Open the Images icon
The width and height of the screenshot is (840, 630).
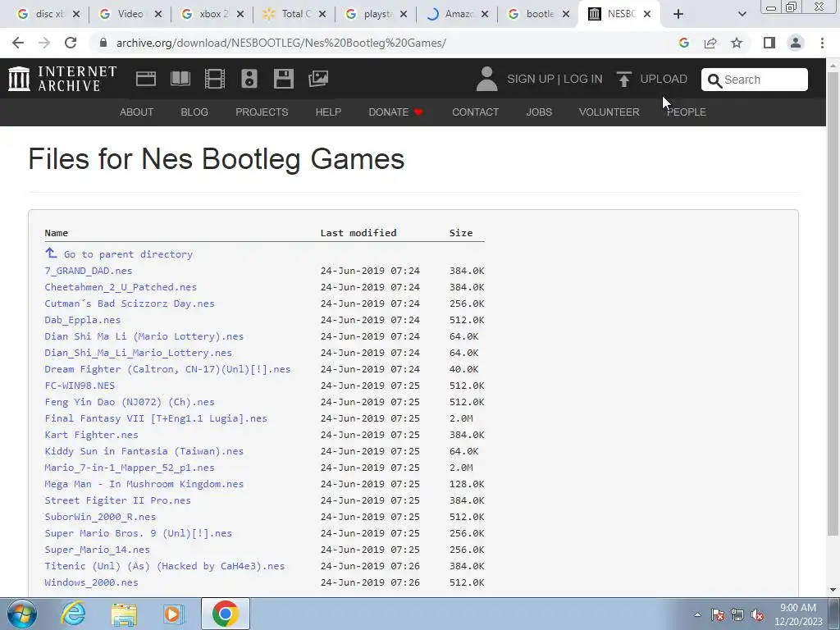318,79
